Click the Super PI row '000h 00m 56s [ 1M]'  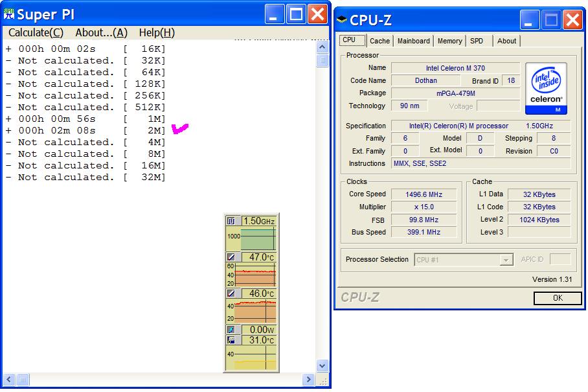(85, 119)
